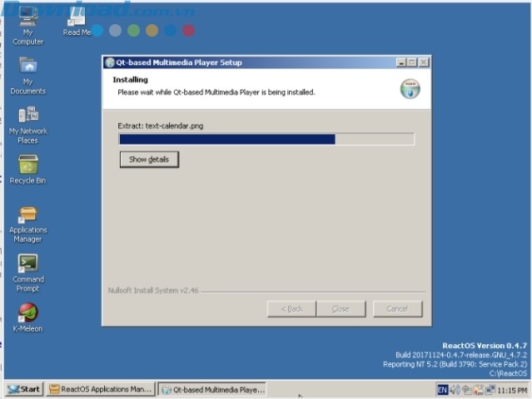532x399 pixels.
Task: Open the My Documents desktop icon
Action: click(27, 76)
